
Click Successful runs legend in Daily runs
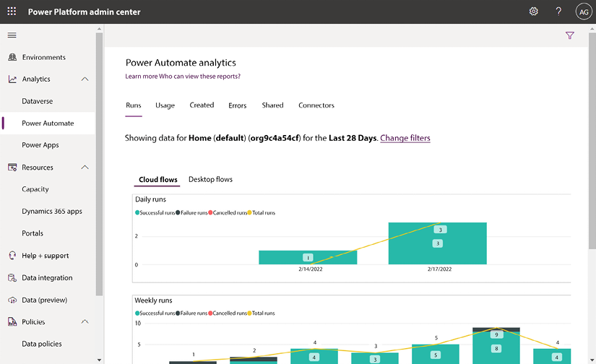tap(155, 213)
